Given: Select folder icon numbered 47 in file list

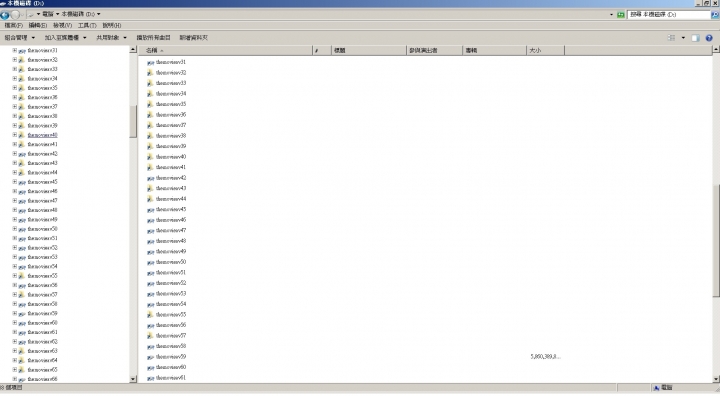Looking at the screenshot, I should pyautogui.click(x=150, y=231).
